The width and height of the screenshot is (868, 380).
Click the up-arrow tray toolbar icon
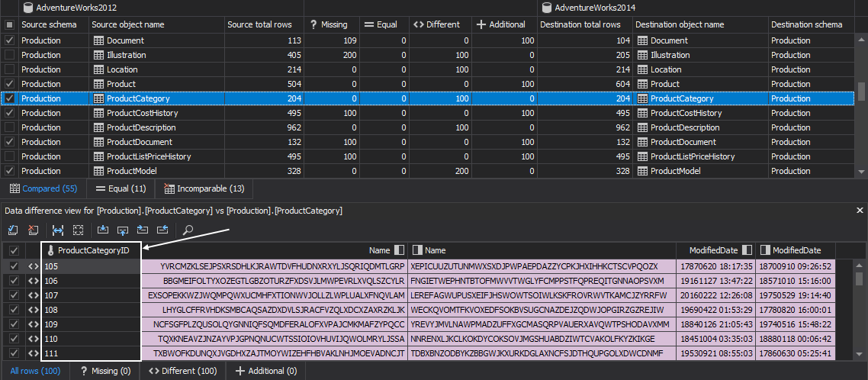click(x=123, y=229)
